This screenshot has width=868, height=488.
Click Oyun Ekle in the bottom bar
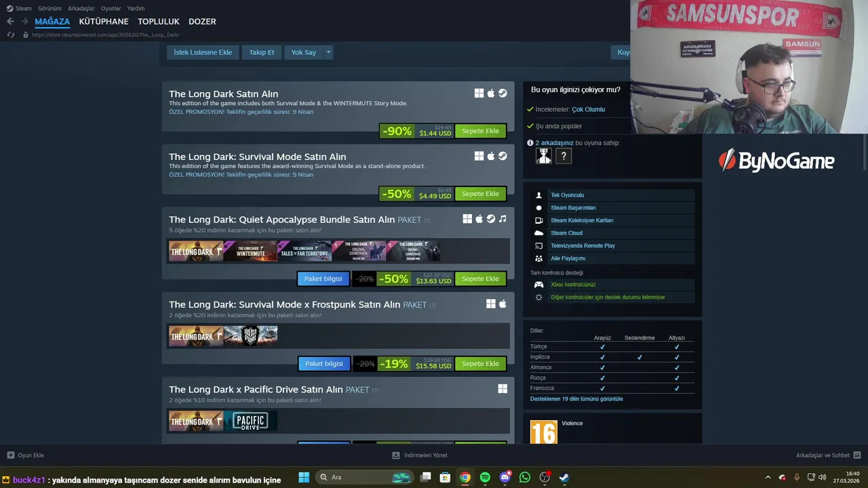point(25,455)
